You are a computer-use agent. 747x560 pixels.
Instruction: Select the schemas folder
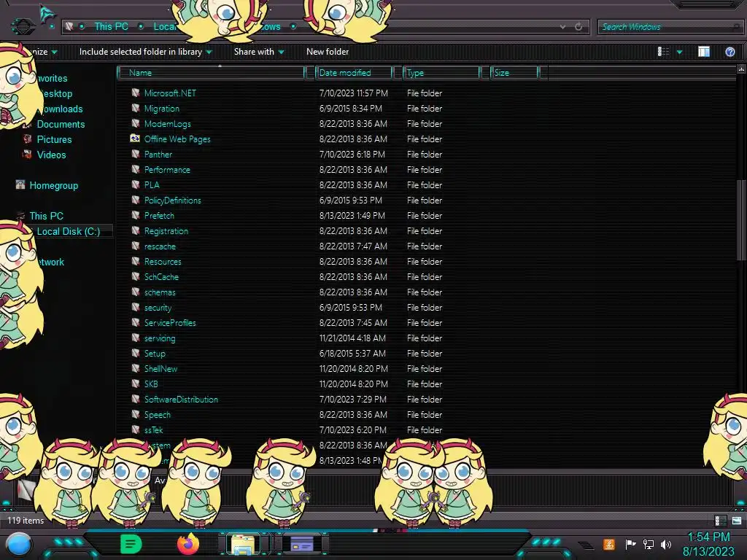coord(160,292)
